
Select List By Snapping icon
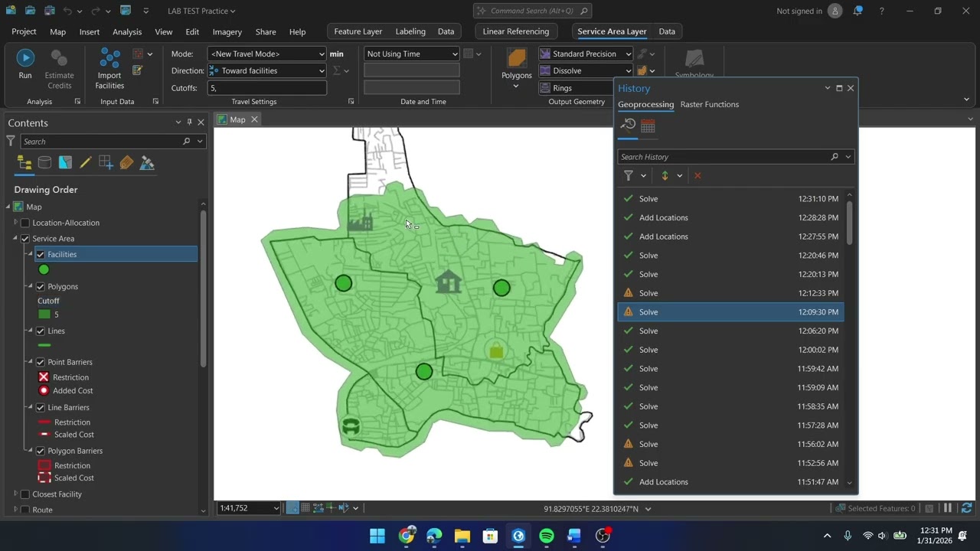tap(106, 162)
